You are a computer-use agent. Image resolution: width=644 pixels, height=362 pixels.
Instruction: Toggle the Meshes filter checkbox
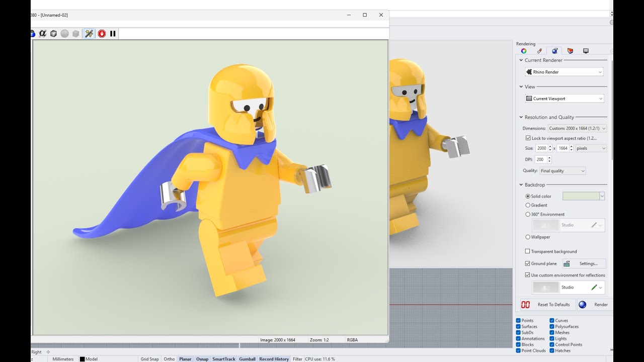(552, 332)
